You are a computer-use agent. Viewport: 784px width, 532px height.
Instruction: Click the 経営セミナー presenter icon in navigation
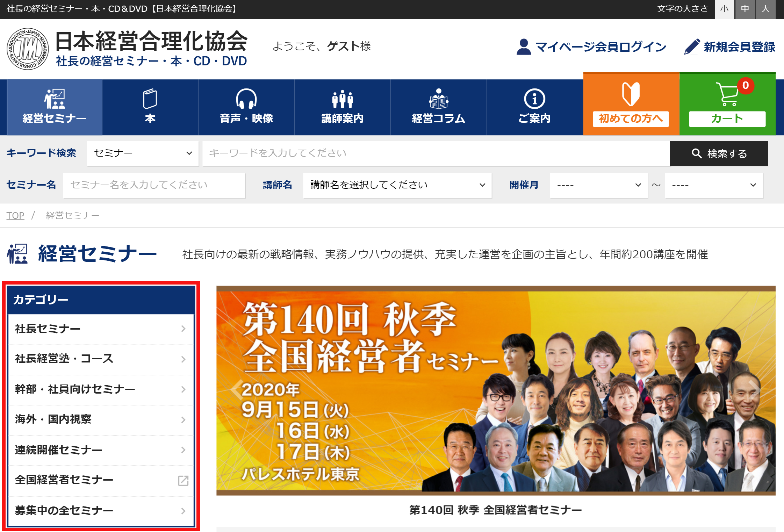54,99
